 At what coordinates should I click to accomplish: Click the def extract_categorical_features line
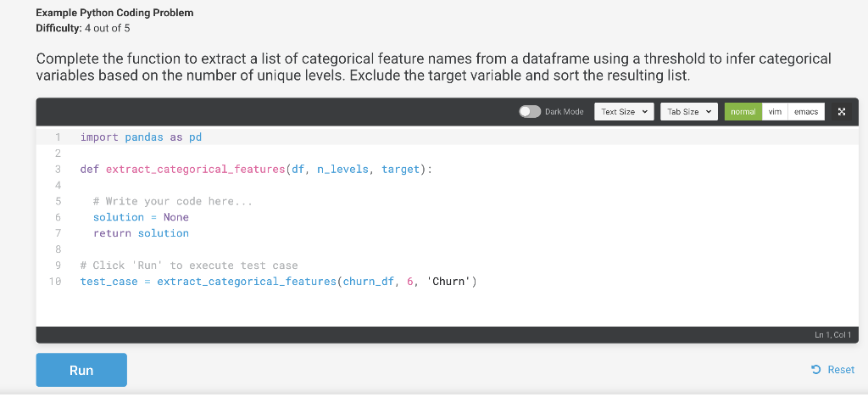[256, 169]
